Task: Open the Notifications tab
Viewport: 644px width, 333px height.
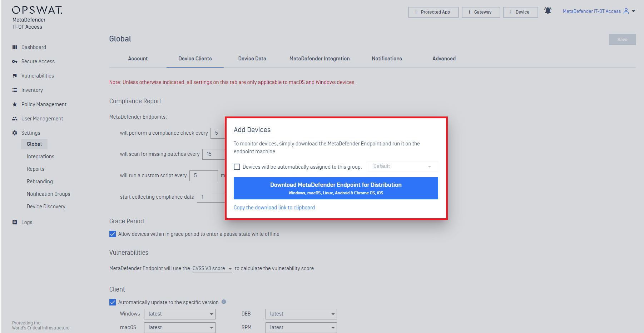Action: pyautogui.click(x=387, y=59)
